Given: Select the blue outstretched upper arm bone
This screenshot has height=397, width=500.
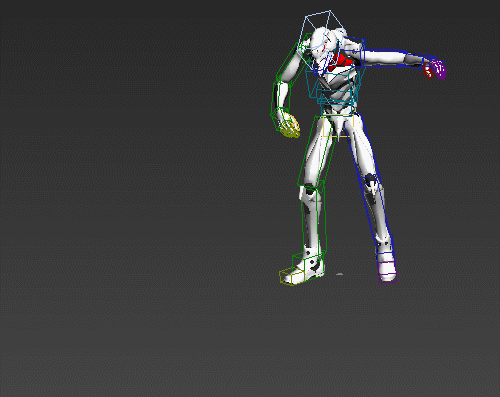Looking at the screenshot, I should pos(383,58).
